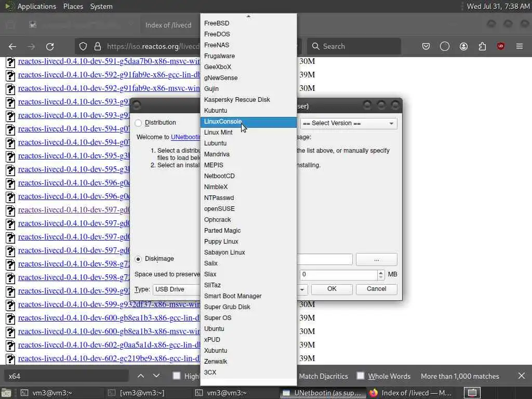Open the Firefox hamburger menu

pyautogui.click(x=520, y=46)
